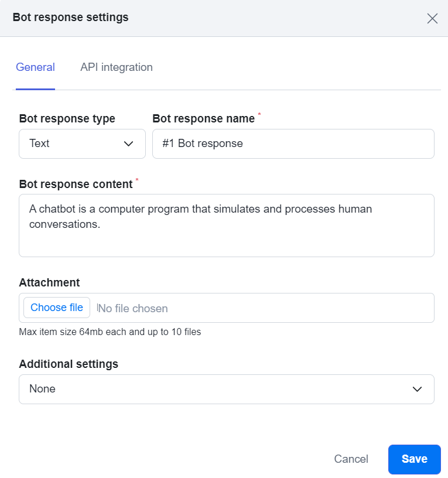The image size is (448, 478).
Task: Select the General tab
Action: click(x=35, y=67)
